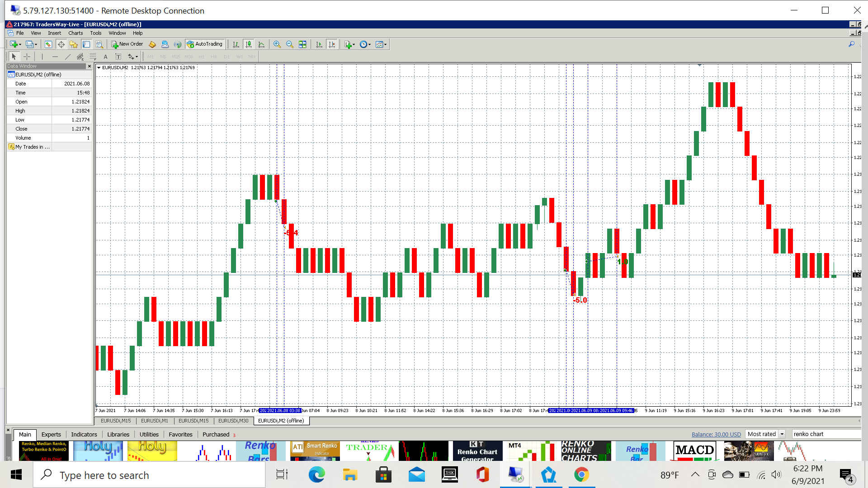Toggle the Auto Scroll chart button

click(x=319, y=44)
